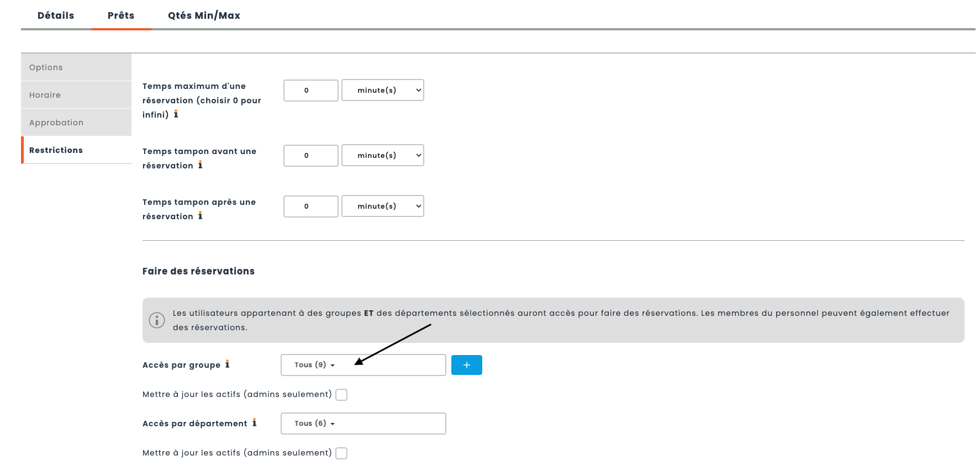980x471 pixels.
Task: Click info icon for buffer time before reservation
Action: pos(200,165)
